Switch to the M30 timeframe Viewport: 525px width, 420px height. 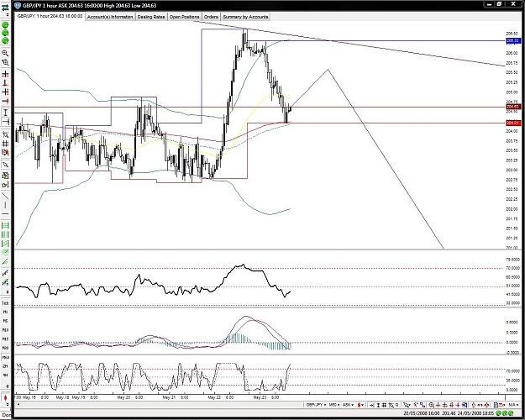click(x=5, y=348)
